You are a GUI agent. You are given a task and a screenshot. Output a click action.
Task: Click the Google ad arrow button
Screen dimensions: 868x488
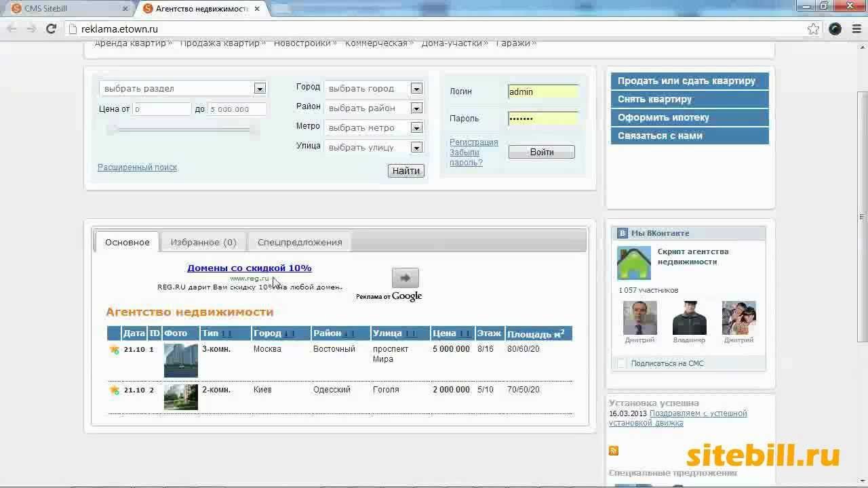click(406, 278)
